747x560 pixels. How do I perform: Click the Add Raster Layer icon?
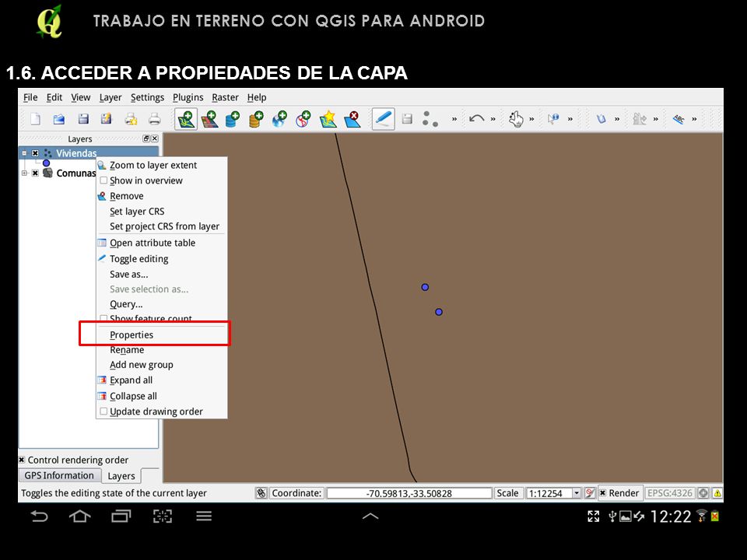pos(209,118)
